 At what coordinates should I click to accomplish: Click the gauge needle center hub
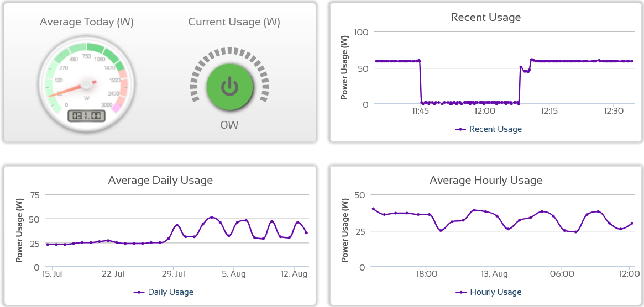pyautogui.click(x=86, y=84)
